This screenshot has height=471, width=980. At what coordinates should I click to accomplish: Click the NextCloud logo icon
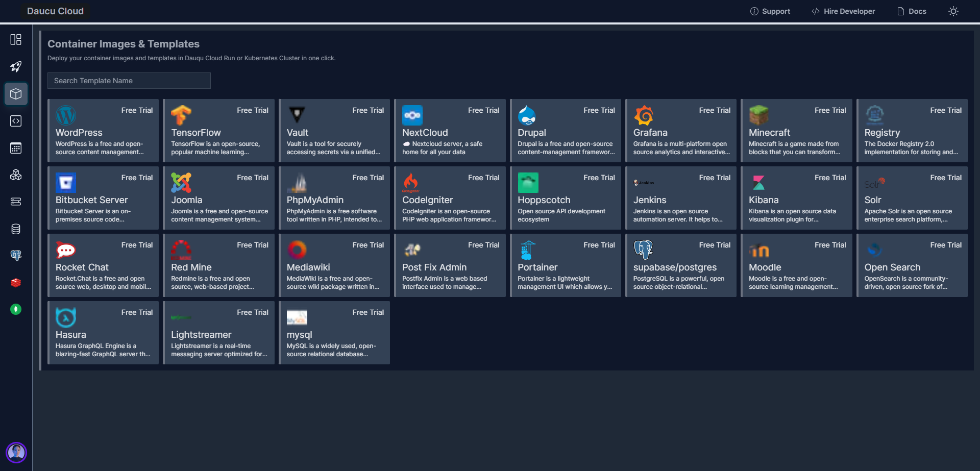[412, 115]
